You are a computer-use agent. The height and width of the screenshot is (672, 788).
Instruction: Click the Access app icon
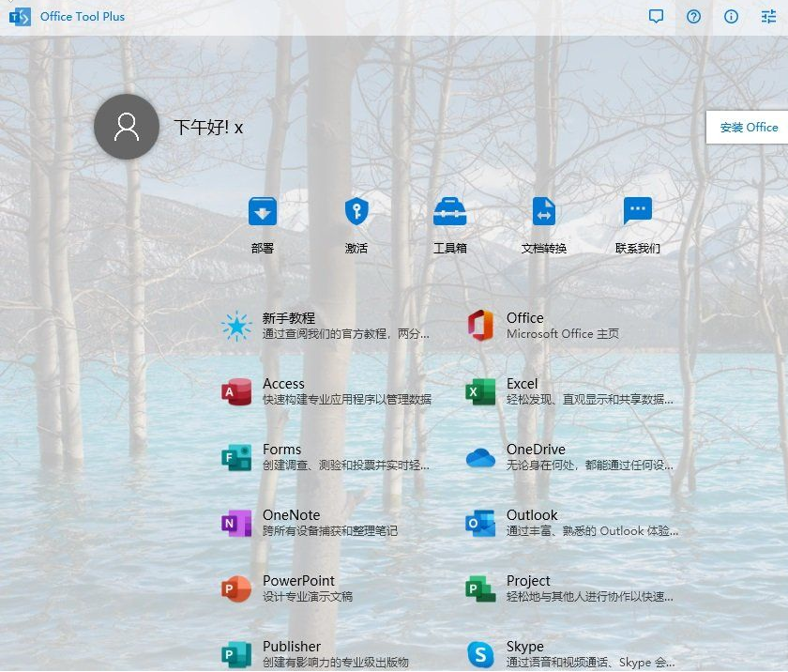[236, 391]
